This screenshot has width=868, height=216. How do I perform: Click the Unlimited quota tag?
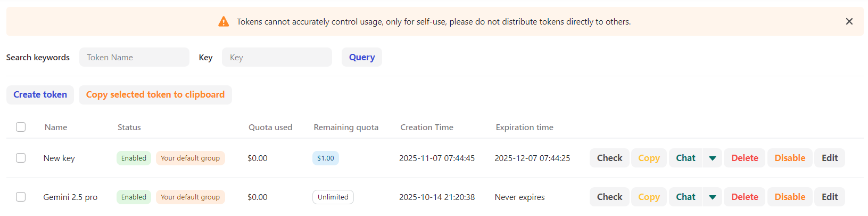click(x=333, y=197)
